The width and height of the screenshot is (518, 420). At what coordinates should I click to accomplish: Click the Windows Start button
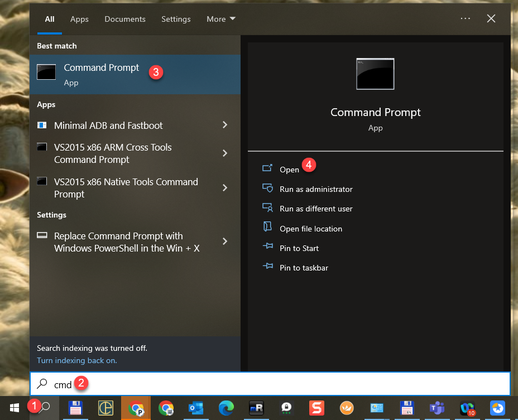tap(15, 408)
